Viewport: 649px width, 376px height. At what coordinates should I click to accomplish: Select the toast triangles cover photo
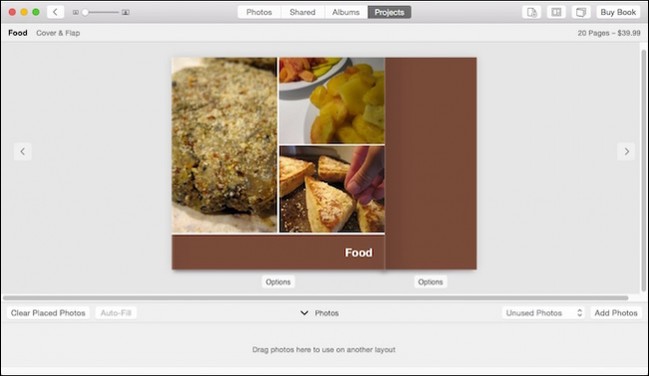[332, 189]
